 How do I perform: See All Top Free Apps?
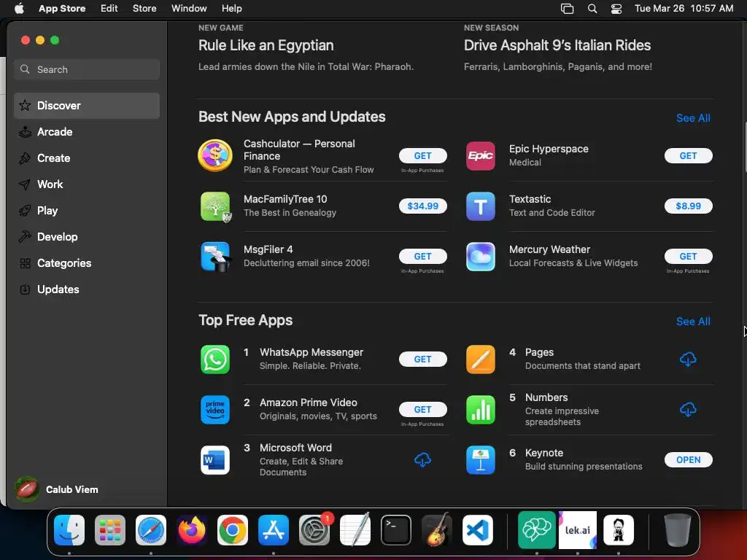pyautogui.click(x=693, y=322)
